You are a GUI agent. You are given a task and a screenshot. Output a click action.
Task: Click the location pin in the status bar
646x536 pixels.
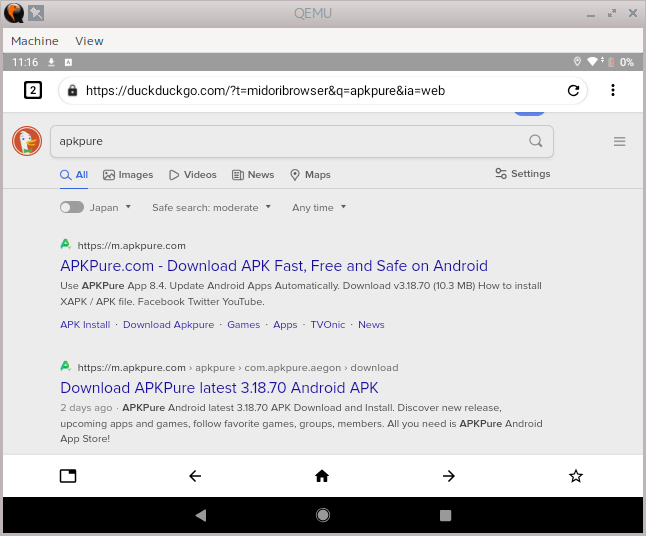(x=577, y=62)
